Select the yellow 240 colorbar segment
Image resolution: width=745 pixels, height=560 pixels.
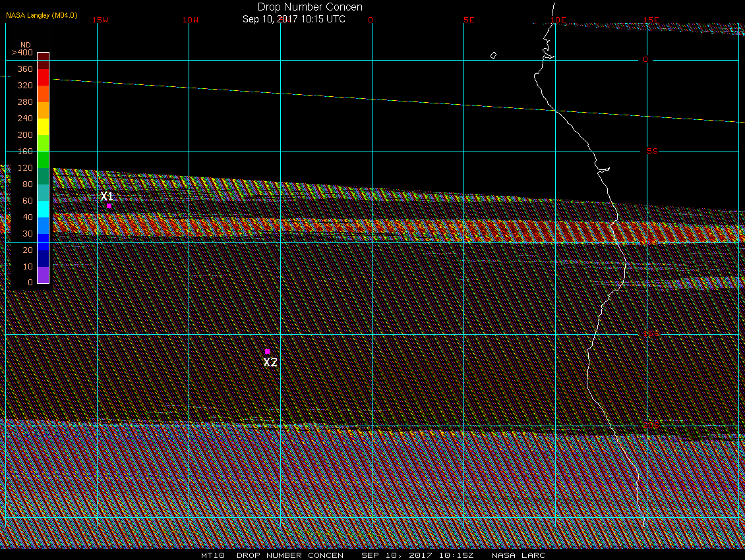(44, 126)
